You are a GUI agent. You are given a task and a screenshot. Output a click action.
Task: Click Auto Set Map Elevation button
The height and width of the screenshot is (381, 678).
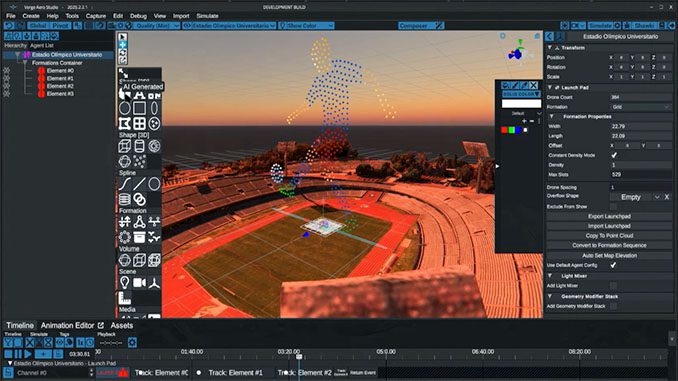(x=609, y=256)
